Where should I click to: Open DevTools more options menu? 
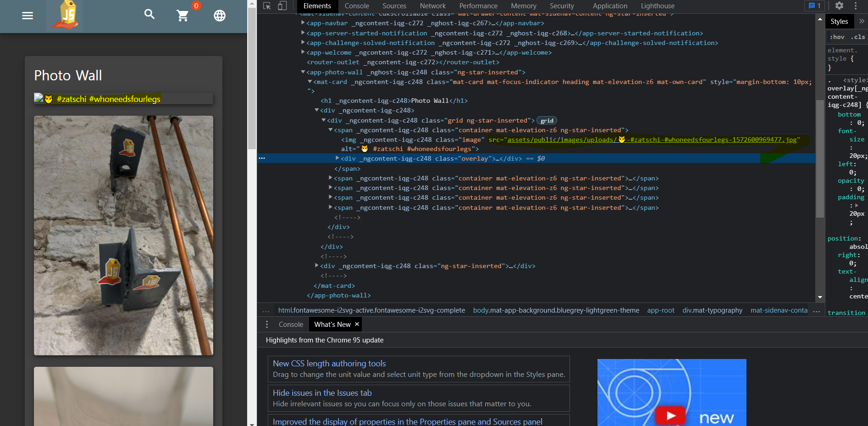tap(856, 6)
